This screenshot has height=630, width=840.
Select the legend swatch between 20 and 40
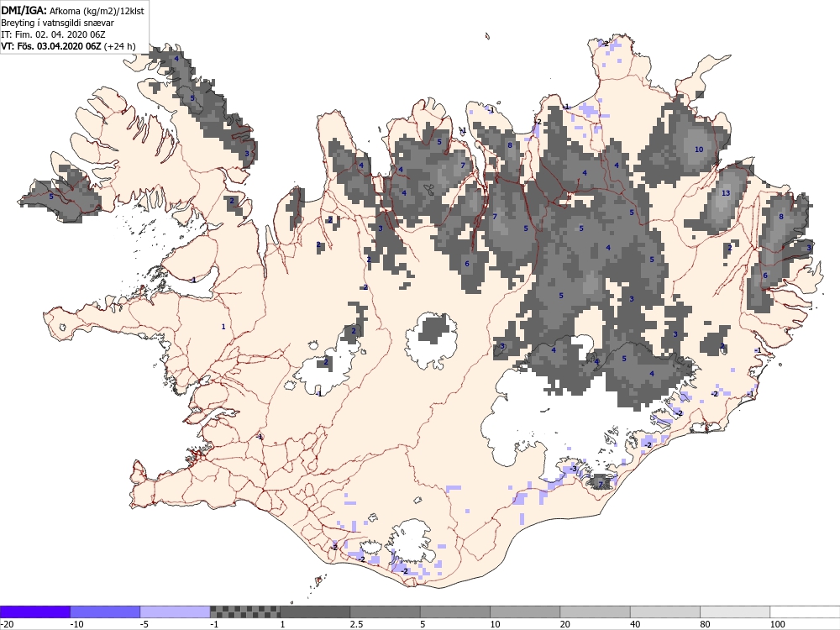coord(596,612)
